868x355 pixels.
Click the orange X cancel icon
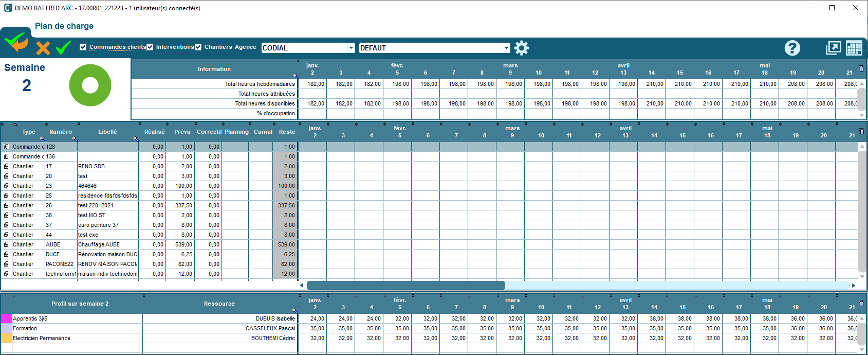click(43, 48)
